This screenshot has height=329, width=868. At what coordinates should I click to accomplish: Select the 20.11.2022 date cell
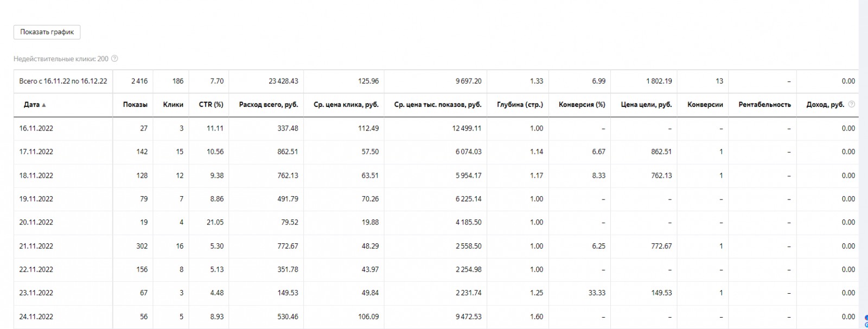(x=36, y=222)
